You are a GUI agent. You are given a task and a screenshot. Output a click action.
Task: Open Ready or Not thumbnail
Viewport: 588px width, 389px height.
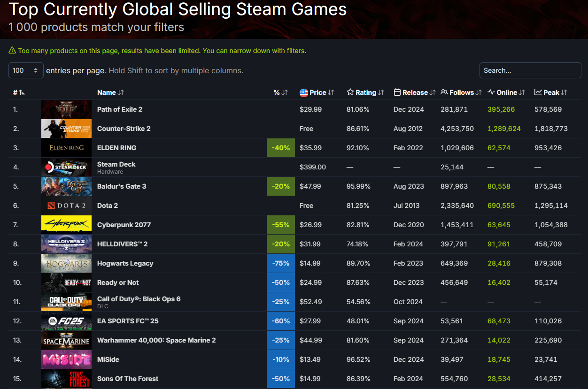66,282
